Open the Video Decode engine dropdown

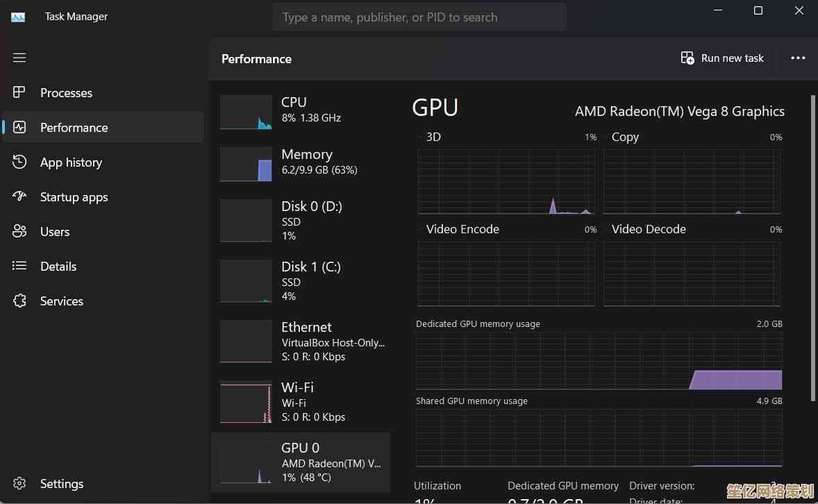(607, 229)
